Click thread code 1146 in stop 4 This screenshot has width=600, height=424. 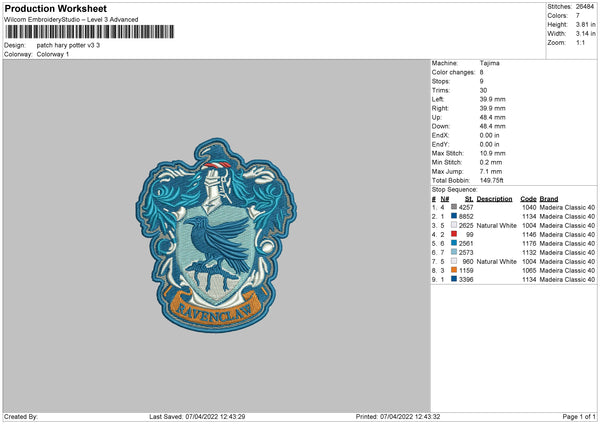529,234
